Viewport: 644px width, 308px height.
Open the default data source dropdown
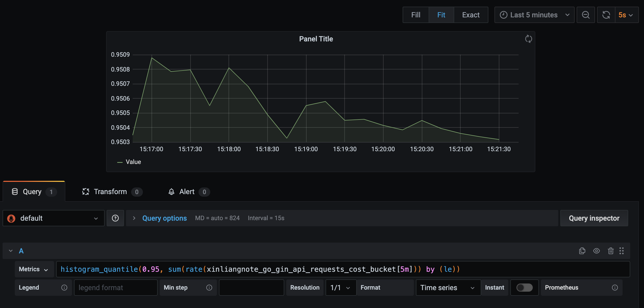pyautogui.click(x=54, y=218)
